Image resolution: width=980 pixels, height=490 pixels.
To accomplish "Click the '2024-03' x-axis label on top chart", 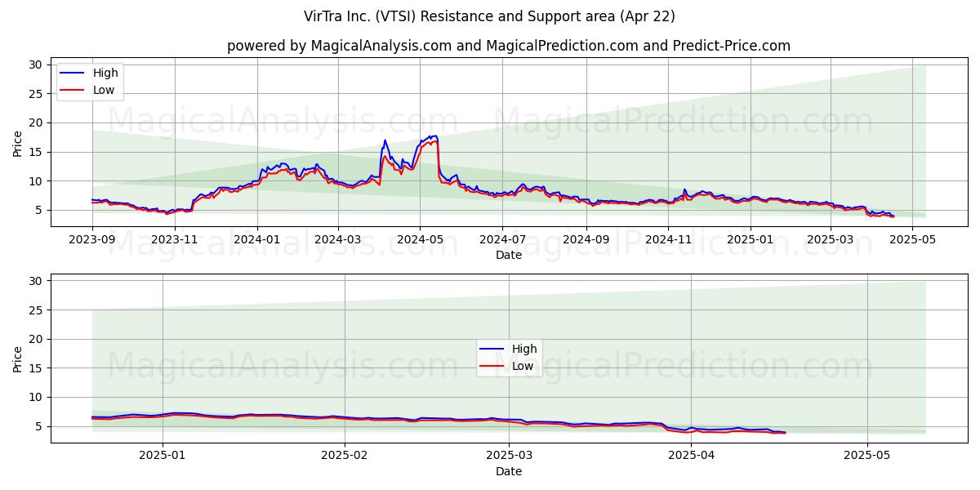I will (x=337, y=240).
